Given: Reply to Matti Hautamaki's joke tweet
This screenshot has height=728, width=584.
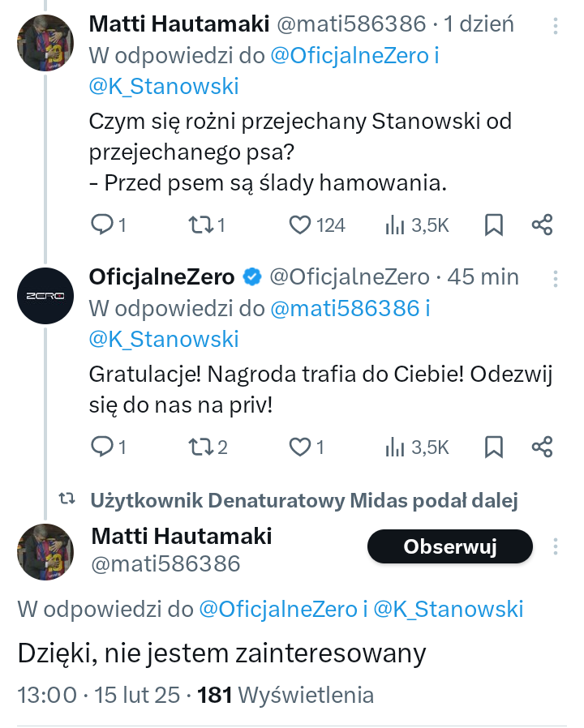Looking at the screenshot, I should pyautogui.click(x=101, y=225).
